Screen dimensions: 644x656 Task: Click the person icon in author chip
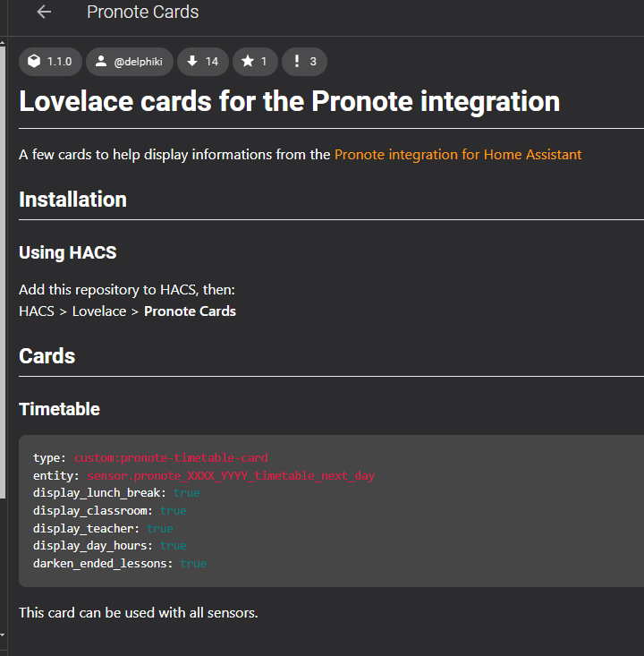click(101, 61)
